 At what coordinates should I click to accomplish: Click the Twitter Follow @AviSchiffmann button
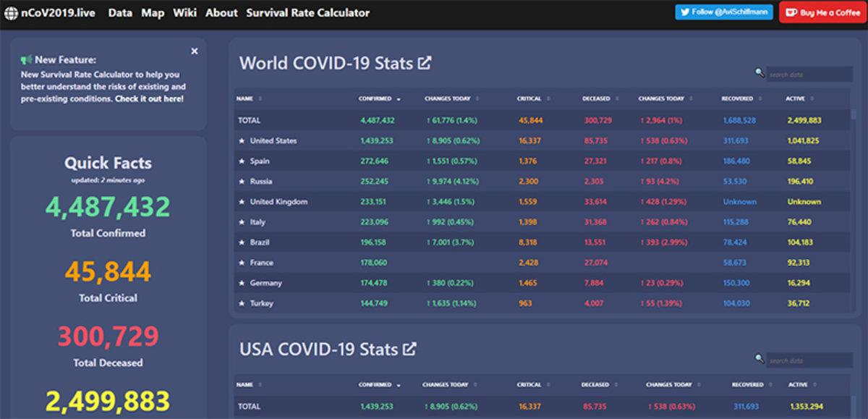pyautogui.click(x=724, y=12)
